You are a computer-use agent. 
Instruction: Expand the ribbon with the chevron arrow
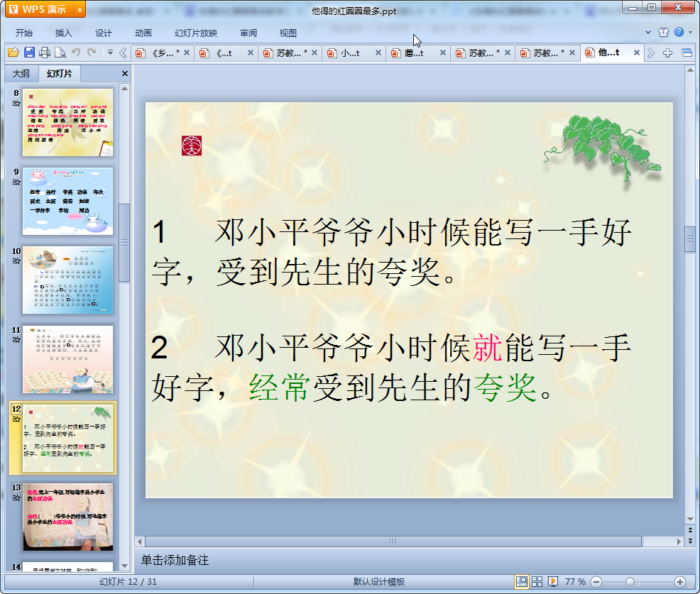[x=648, y=32]
